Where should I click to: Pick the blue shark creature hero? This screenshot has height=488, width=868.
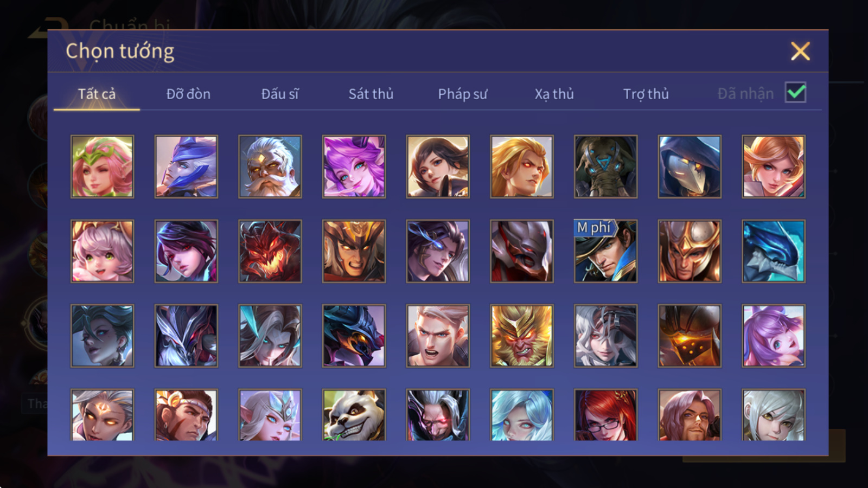(x=774, y=251)
